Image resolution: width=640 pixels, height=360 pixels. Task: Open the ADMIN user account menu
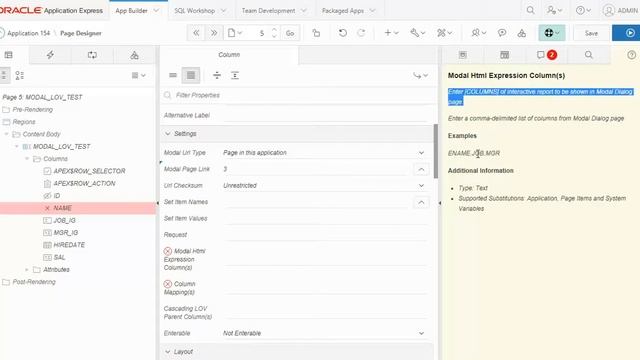[x=621, y=11]
